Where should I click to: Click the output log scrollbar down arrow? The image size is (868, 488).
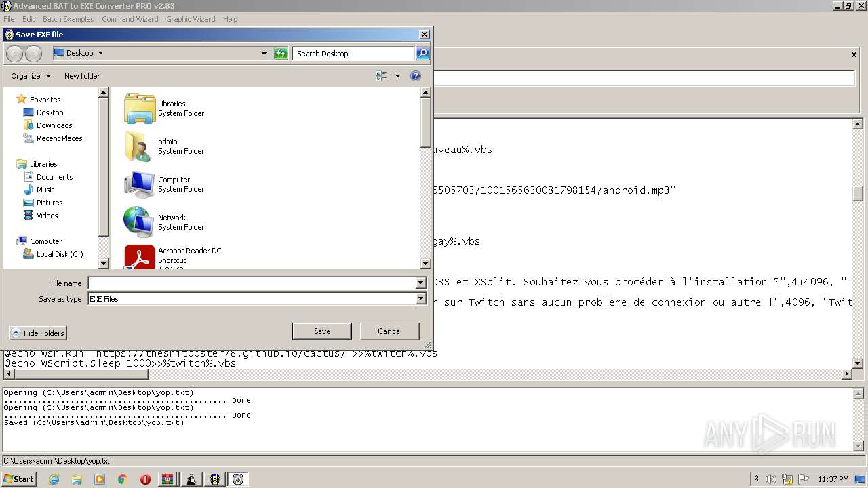click(858, 446)
